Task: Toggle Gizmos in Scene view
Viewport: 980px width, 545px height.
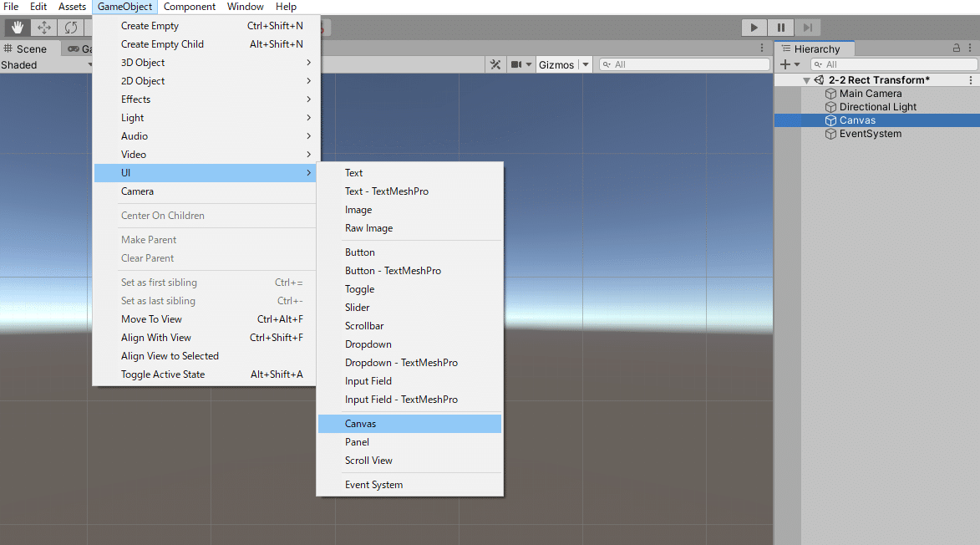Action: 556,64
